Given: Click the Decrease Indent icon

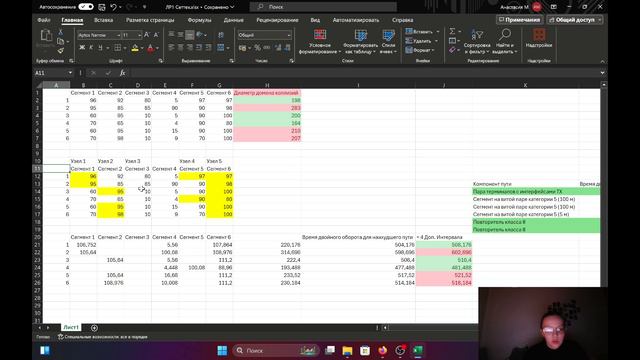Looking at the screenshot, I should pyautogui.click(x=199, y=48).
